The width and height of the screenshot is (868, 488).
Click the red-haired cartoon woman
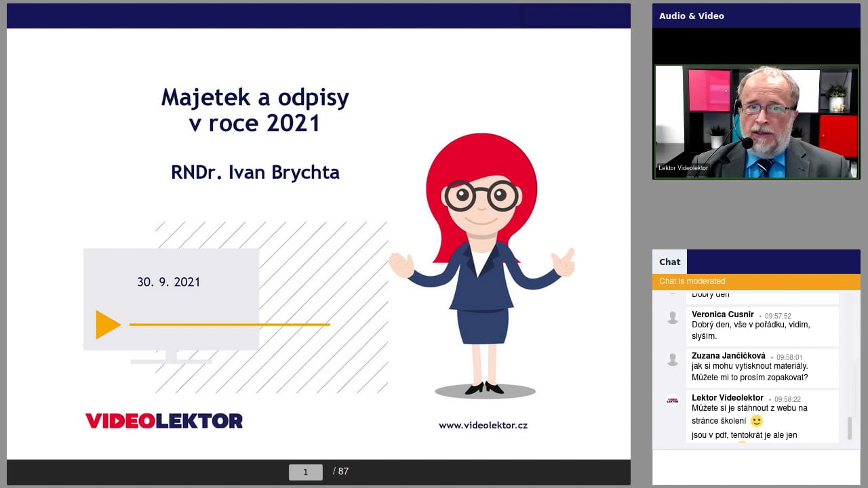pos(481,266)
